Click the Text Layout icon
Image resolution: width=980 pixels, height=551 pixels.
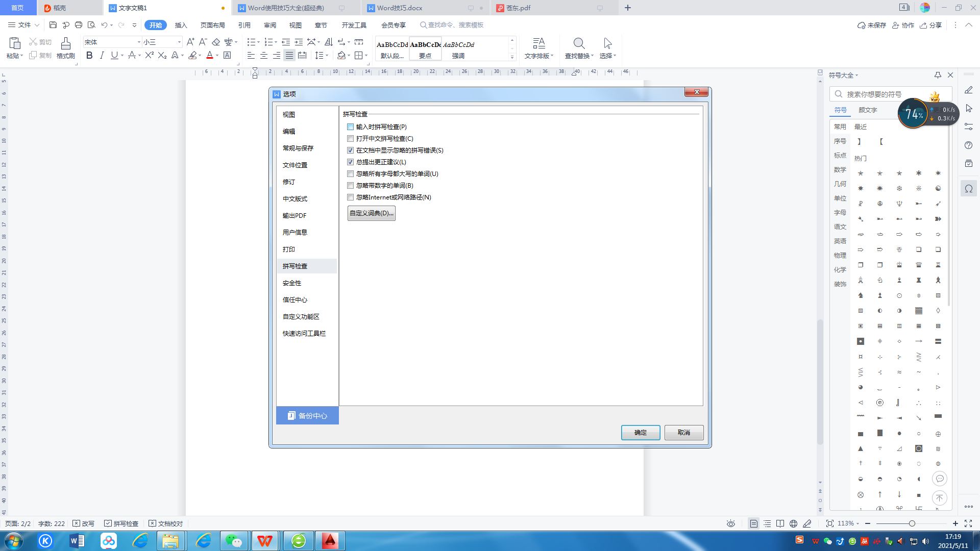539,43
